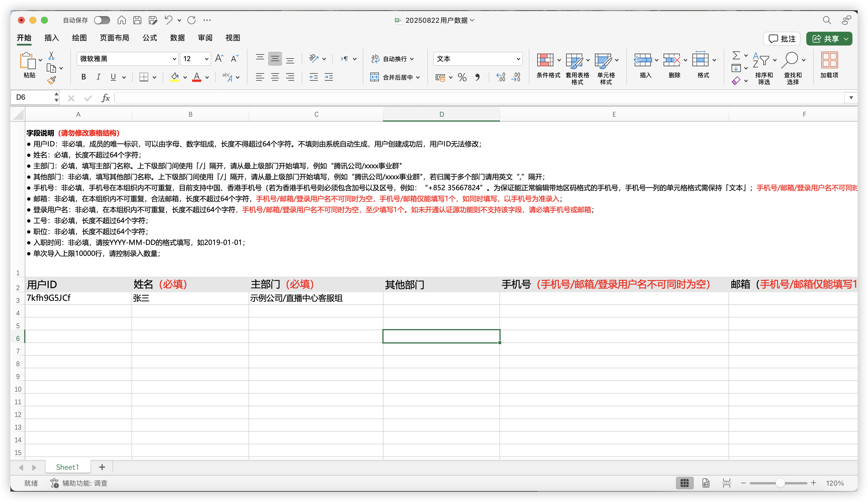Viewport: 868px width, 502px height.
Task: Click the center text alignment icon
Action: point(275,77)
